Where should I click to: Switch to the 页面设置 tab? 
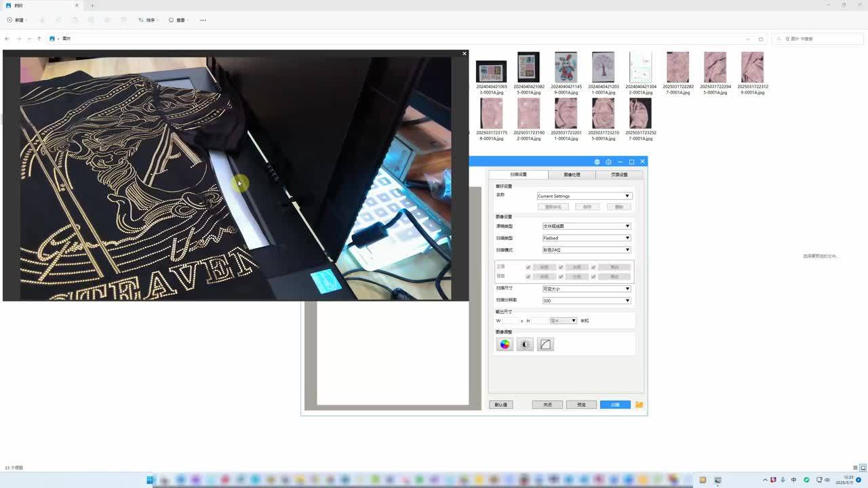point(619,175)
